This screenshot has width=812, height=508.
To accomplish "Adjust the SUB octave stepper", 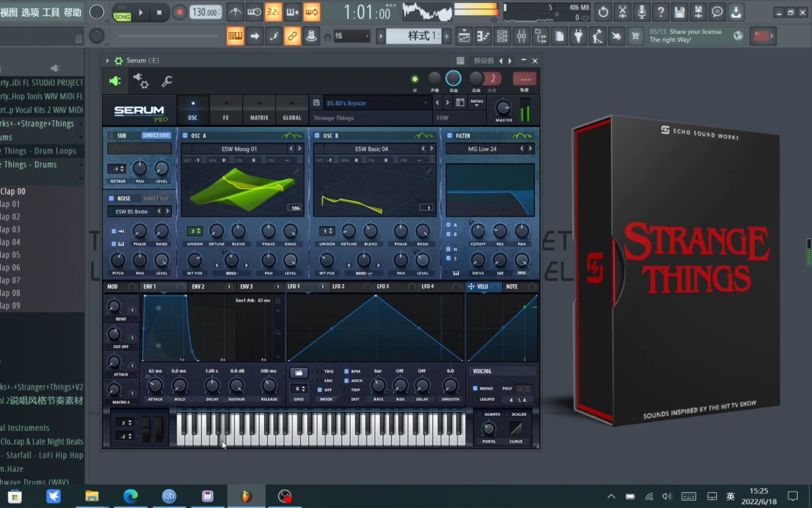I will point(117,169).
